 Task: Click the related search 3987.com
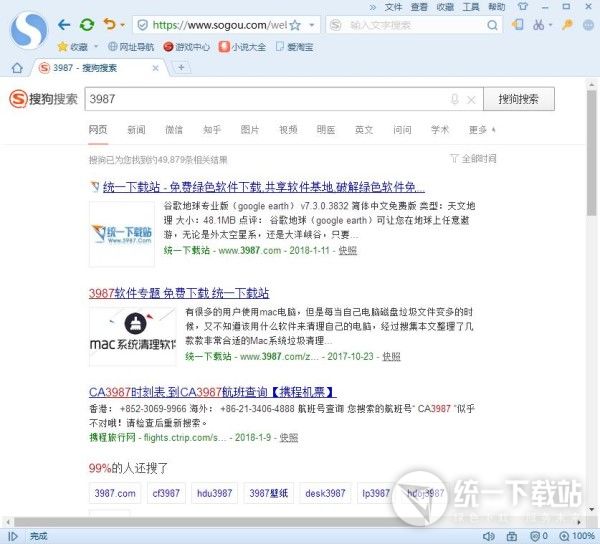pos(115,493)
